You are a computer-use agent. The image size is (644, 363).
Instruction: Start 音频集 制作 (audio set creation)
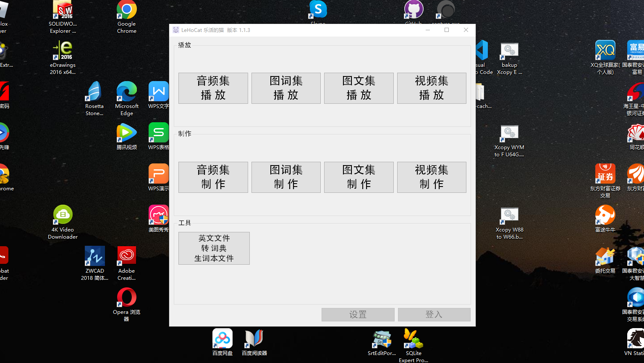pos(213,177)
